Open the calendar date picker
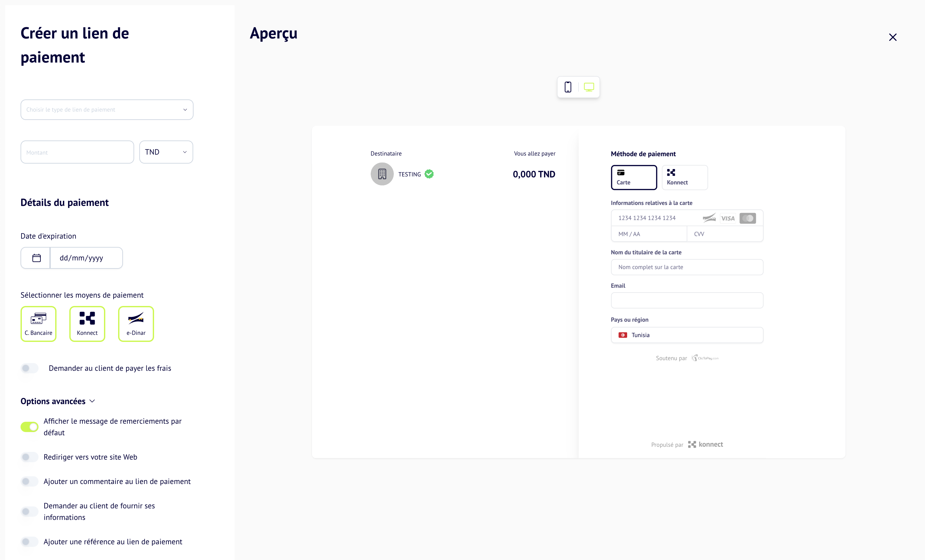This screenshot has width=925, height=560. coord(36,258)
